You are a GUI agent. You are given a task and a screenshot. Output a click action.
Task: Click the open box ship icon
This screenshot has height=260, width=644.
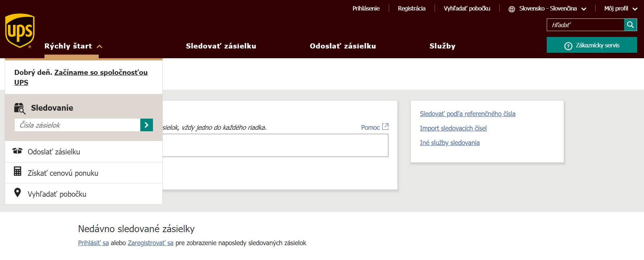[x=17, y=151]
